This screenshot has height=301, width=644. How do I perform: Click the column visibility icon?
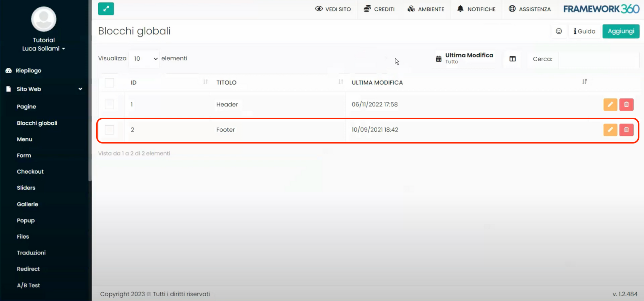coord(513,59)
